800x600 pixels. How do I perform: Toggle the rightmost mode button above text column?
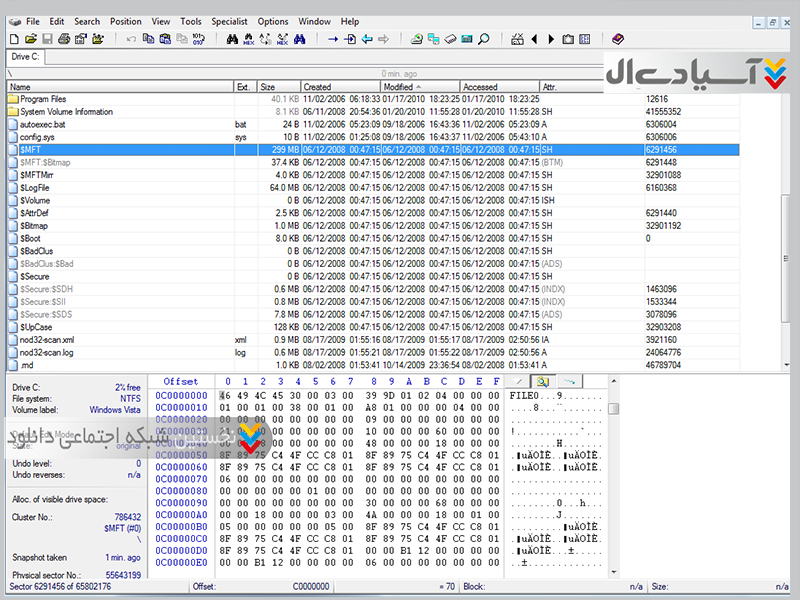567,381
